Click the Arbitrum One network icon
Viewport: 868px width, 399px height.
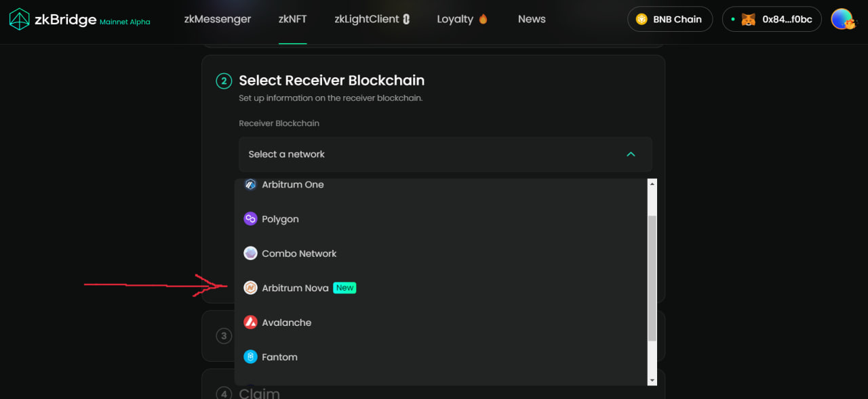coord(251,184)
